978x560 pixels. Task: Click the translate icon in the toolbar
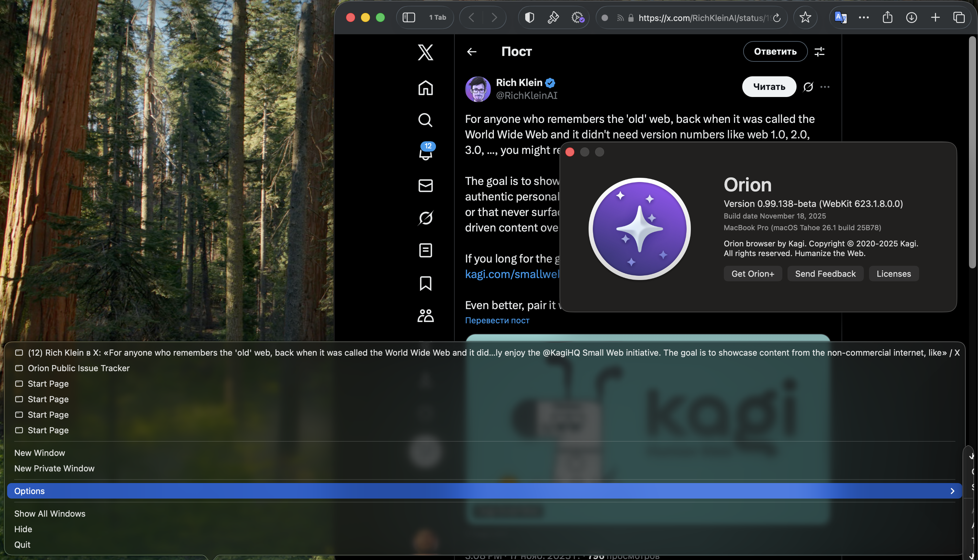click(841, 17)
